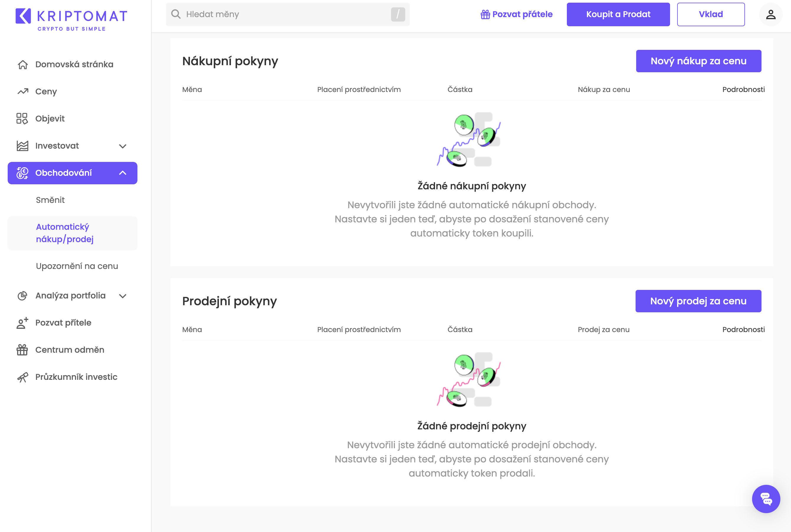Select Automatický nákup/prodej submenu item
Viewport: 791px width, 532px height.
click(x=65, y=233)
